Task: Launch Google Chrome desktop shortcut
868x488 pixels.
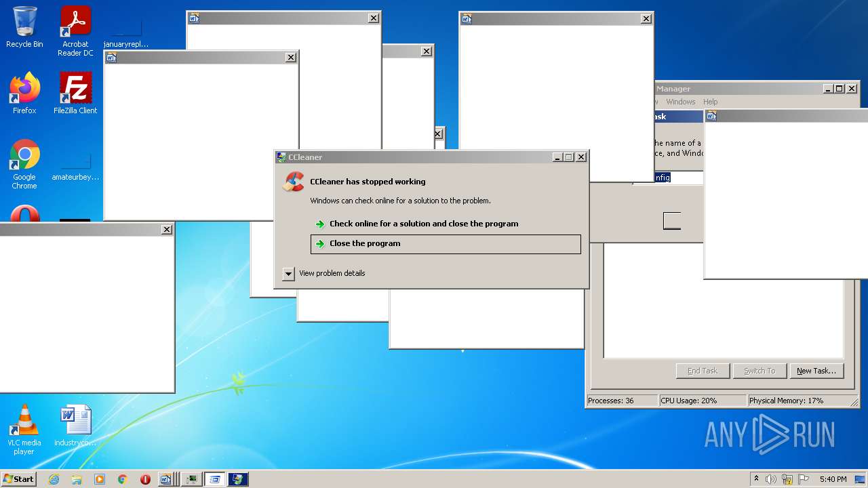Action: (24, 164)
